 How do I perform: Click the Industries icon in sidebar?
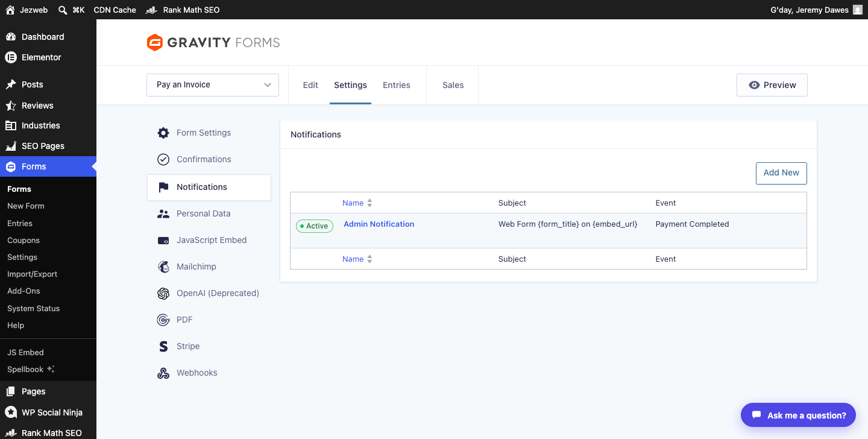pos(11,125)
